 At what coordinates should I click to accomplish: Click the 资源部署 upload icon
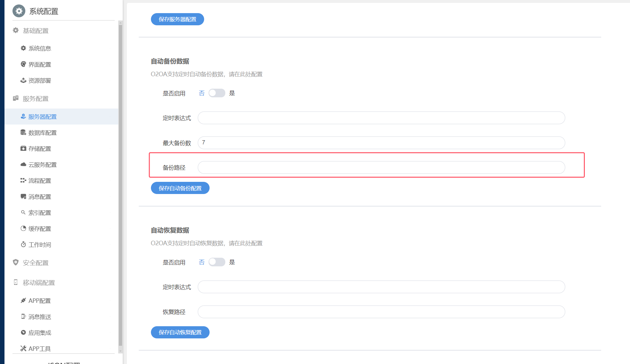pyautogui.click(x=23, y=80)
